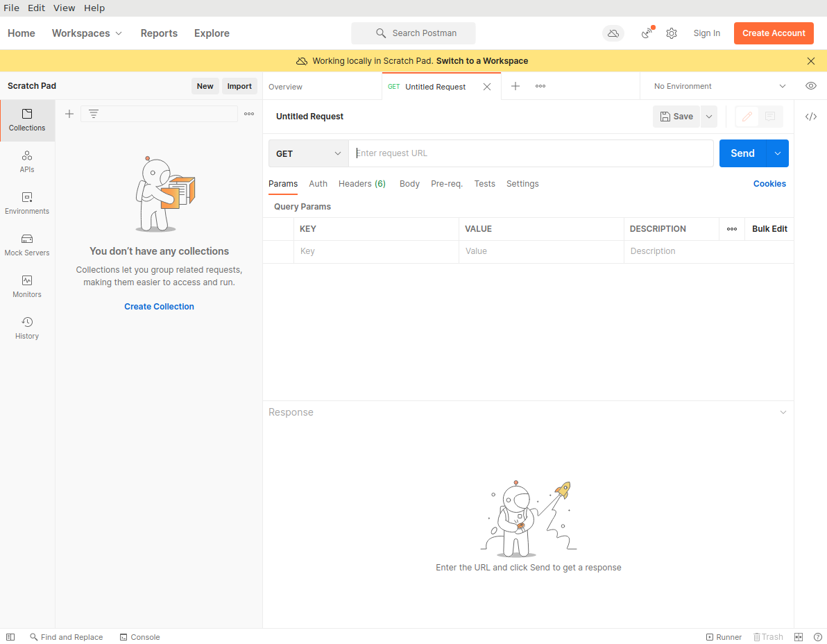This screenshot has width=827, height=644.
Task: Show Monitors panel
Action: [27, 287]
